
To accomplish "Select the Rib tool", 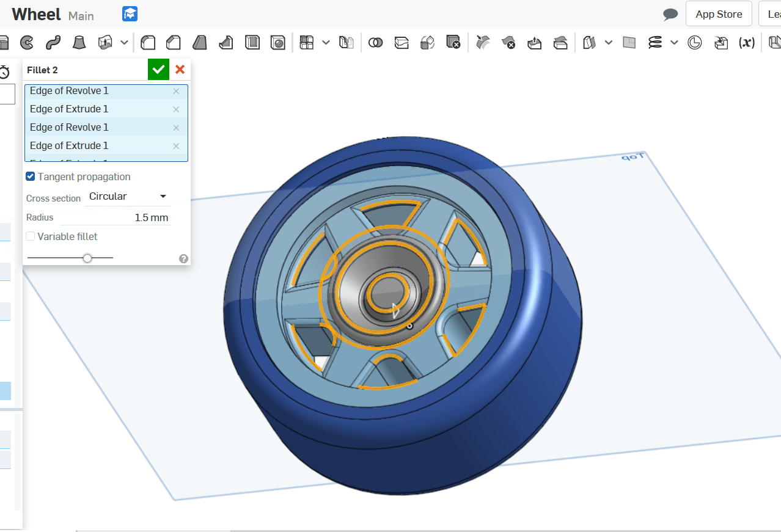I will [x=226, y=42].
